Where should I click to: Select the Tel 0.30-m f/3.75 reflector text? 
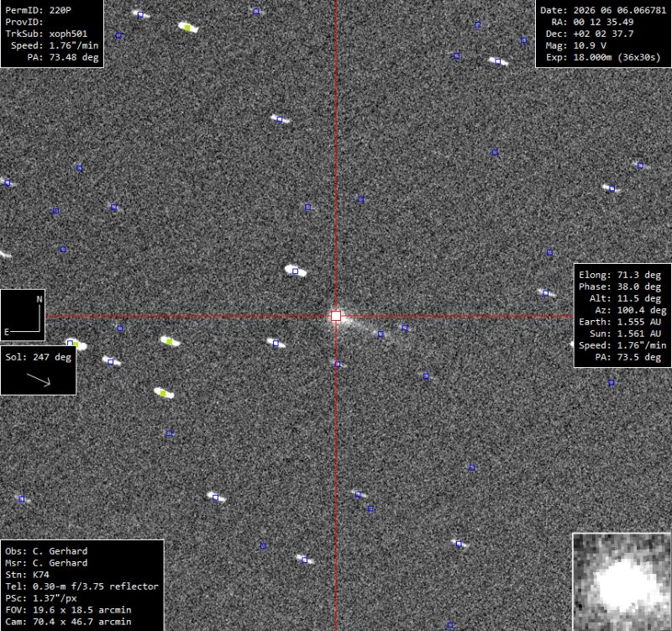pyautogui.click(x=81, y=586)
